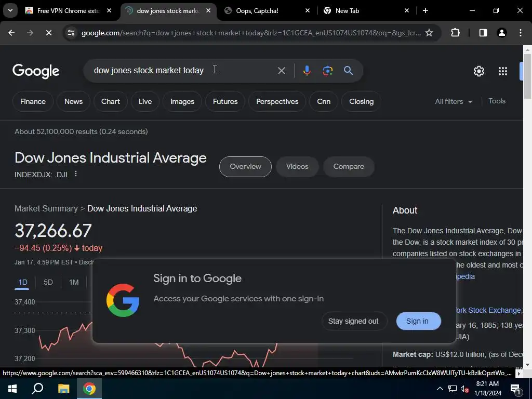The height and width of the screenshot is (399, 532).
Task: Click in the Google search box
Action: point(183,71)
